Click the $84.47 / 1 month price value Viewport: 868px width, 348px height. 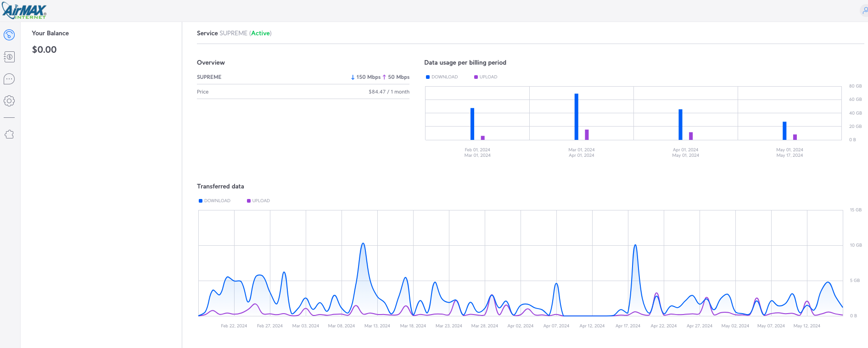tap(389, 92)
